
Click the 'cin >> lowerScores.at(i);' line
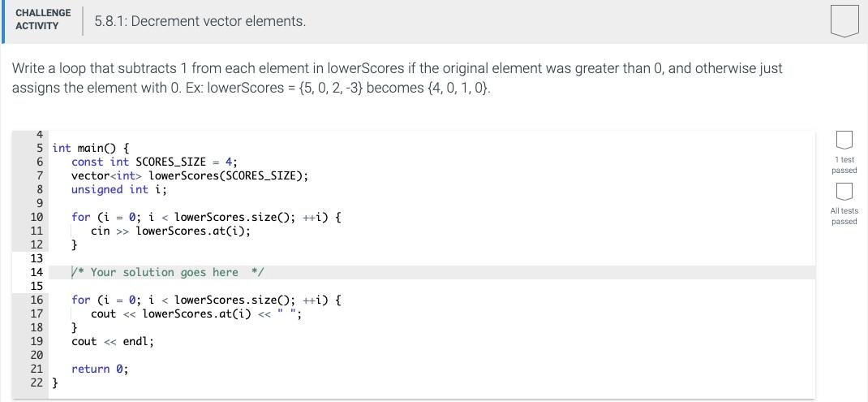pyautogui.click(x=170, y=231)
